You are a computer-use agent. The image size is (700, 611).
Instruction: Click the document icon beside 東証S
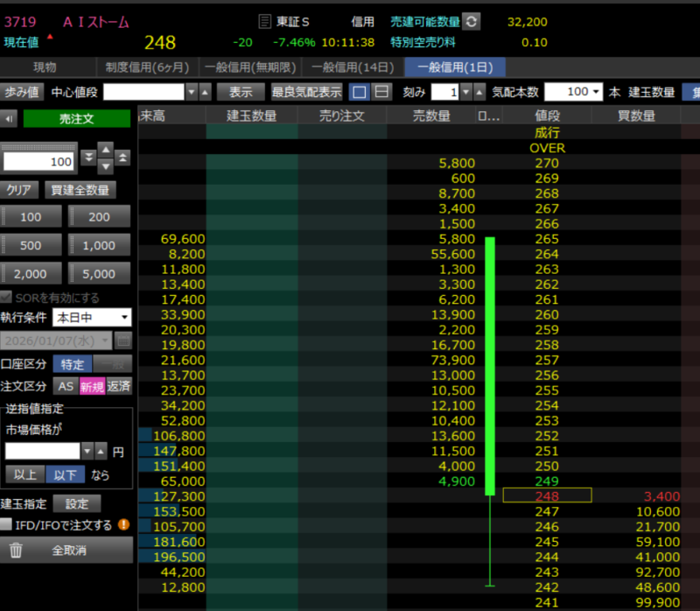[266, 22]
